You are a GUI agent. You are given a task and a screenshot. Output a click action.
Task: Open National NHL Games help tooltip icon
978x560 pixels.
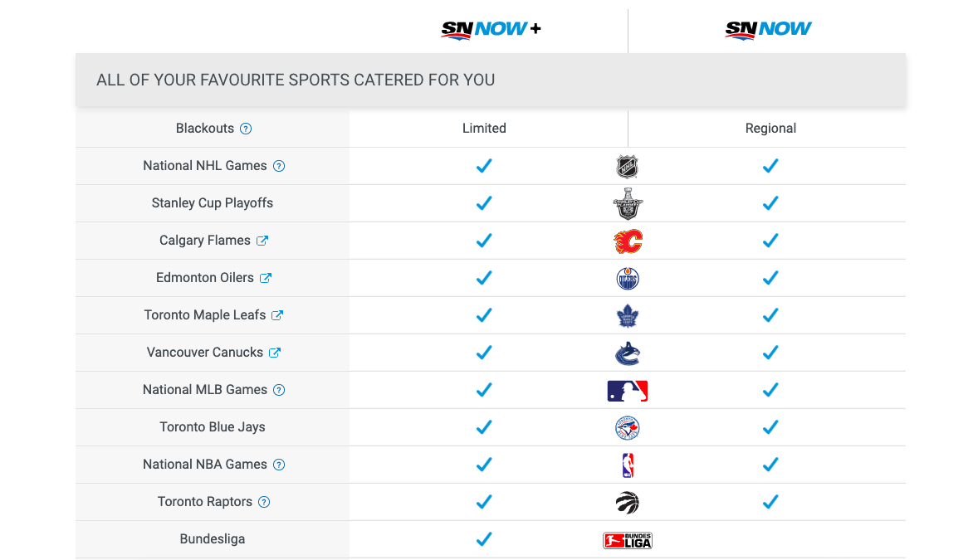point(279,167)
